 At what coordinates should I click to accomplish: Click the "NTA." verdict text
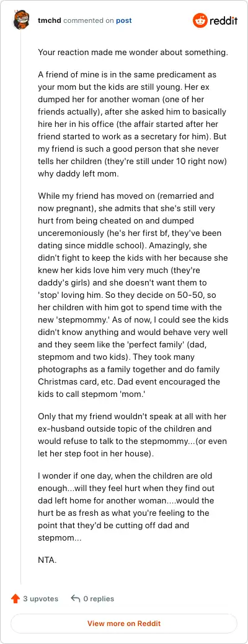tap(47, 559)
